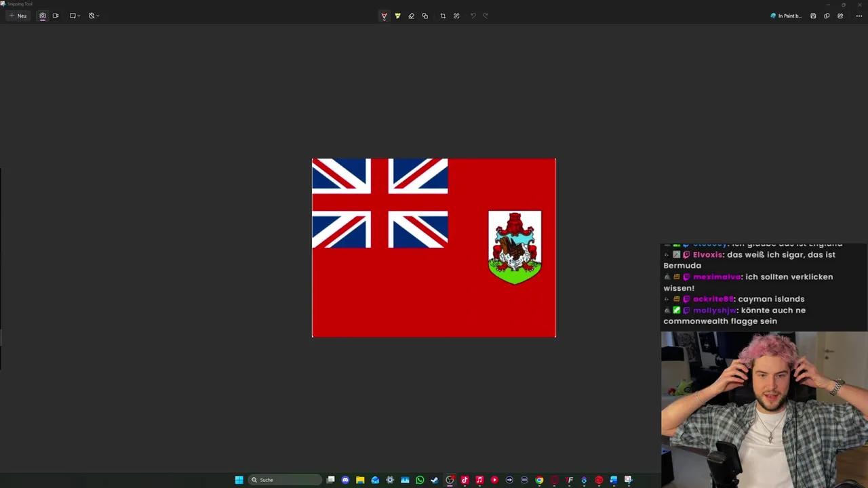The image size is (868, 488).
Task: Share the snip
Action: pos(840,16)
